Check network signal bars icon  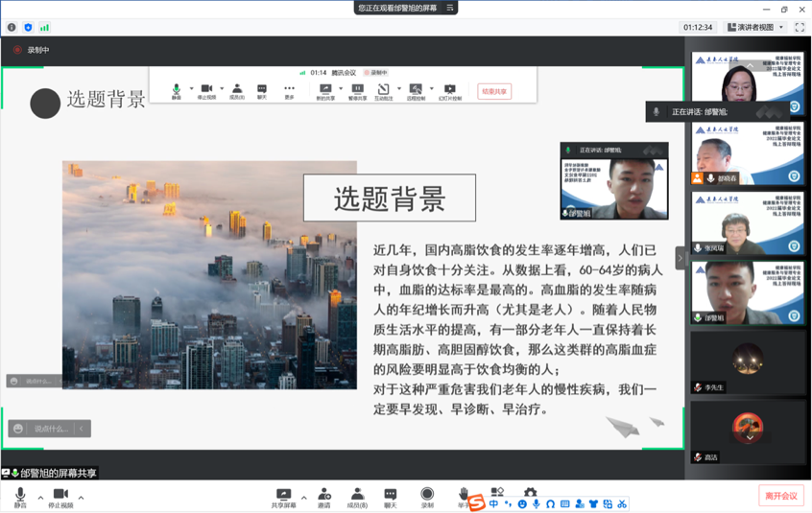pos(44,28)
